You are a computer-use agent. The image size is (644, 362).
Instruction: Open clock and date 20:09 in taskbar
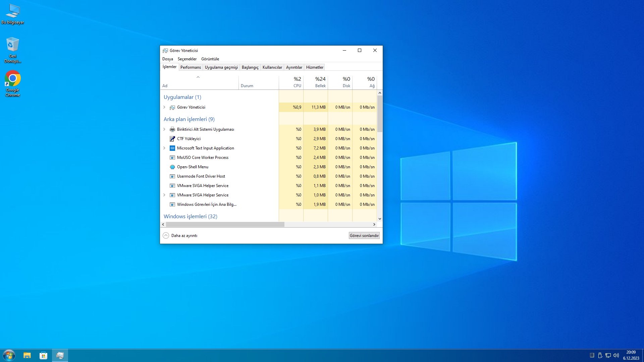[x=631, y=355]
